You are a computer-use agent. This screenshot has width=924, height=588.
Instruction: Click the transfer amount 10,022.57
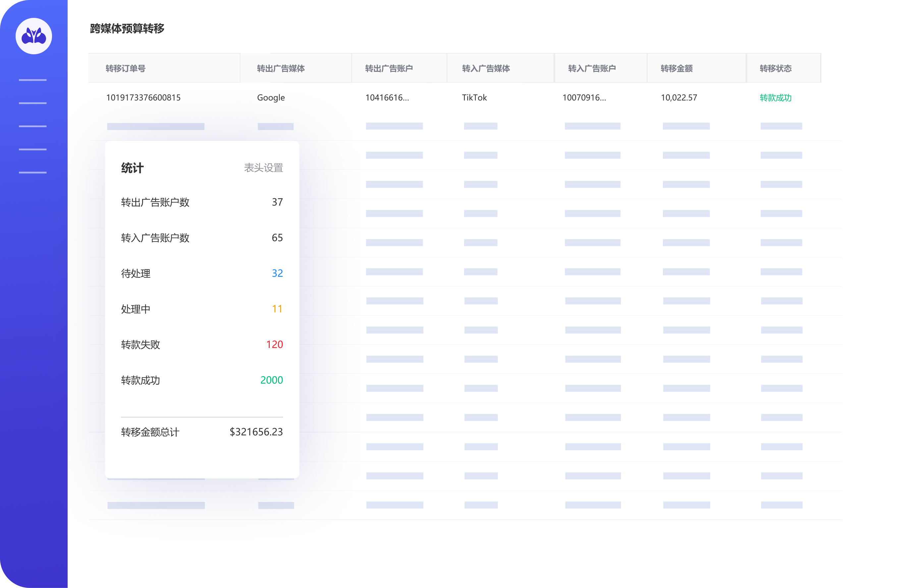(x=679, y=97)
